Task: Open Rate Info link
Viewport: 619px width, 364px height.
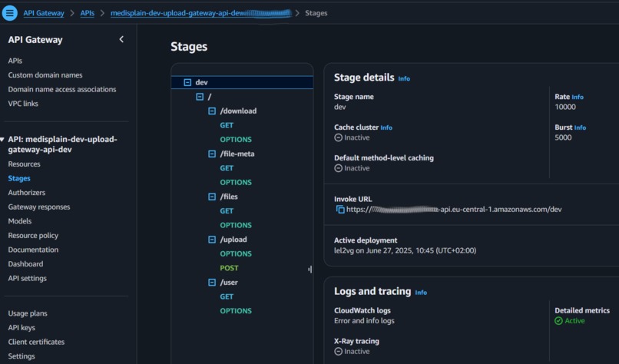Action: point(578,97)
